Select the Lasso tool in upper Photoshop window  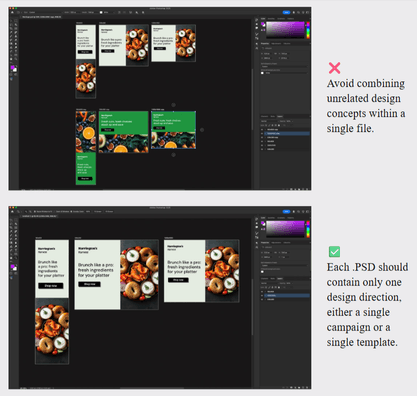pyautogui.click(x=12, y=25)
